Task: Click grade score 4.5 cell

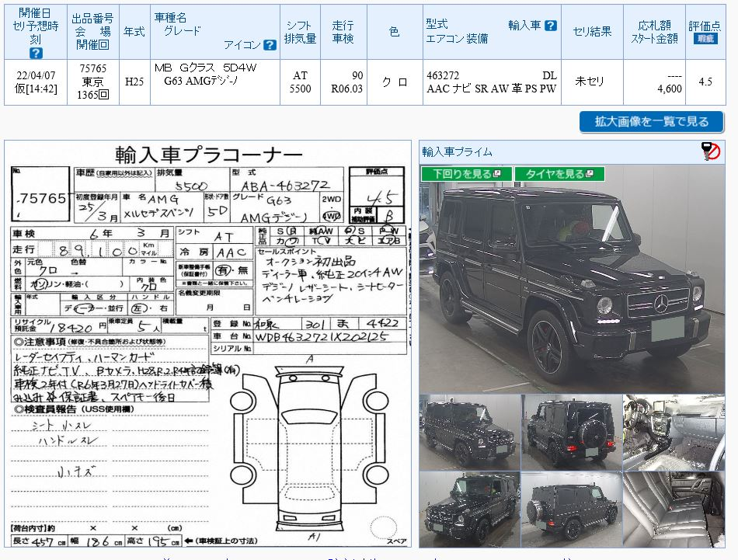Action: (705, 82)
